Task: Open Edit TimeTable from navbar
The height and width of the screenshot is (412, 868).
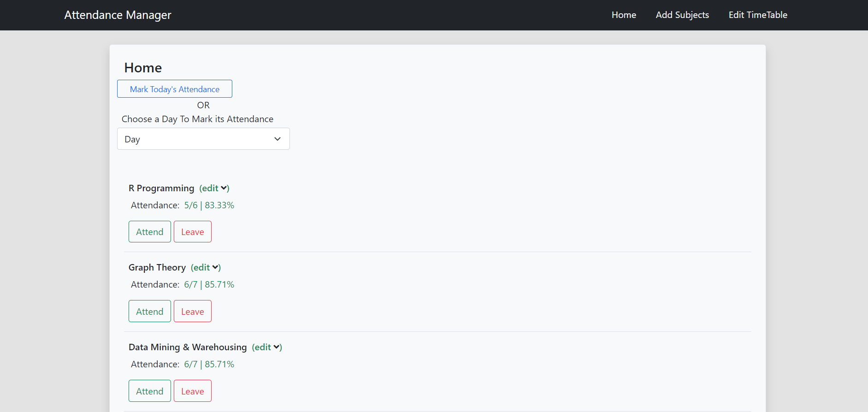Action: (x=758, y=15)
